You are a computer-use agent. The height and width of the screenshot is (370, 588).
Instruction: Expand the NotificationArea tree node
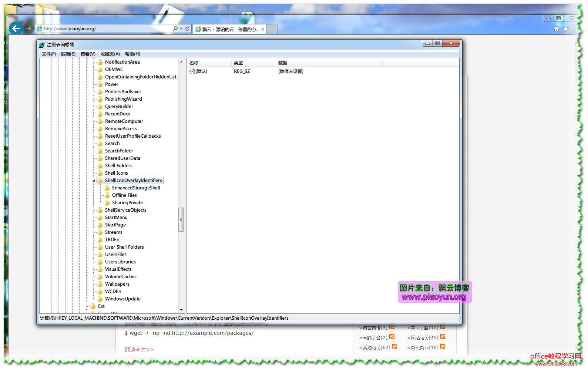94,62
